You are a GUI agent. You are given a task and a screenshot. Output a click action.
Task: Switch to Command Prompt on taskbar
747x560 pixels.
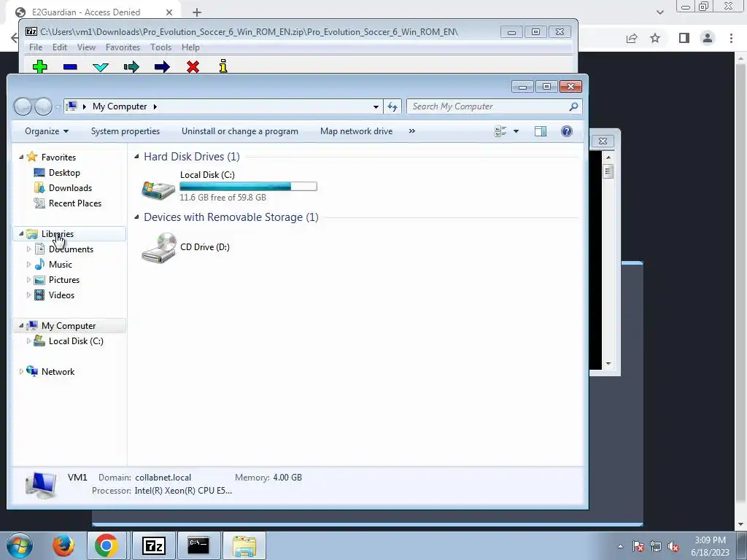pos(198,545)
